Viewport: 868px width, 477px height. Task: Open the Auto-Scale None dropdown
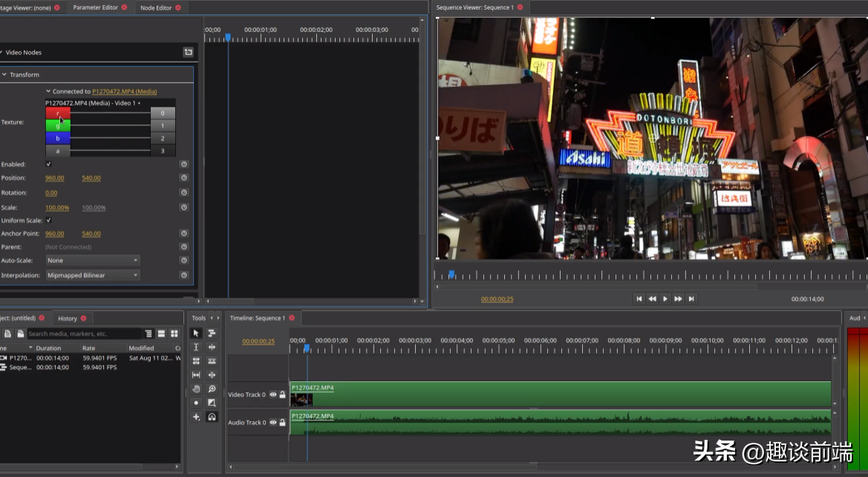coord(93,260)
